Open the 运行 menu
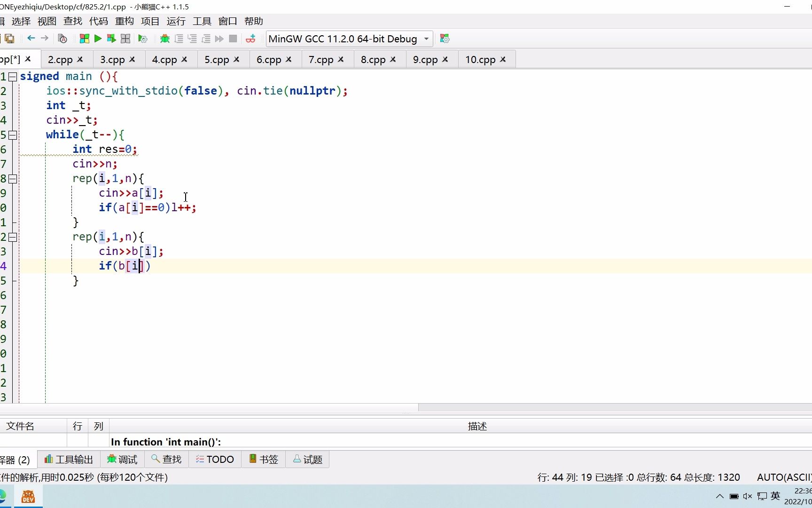 [x=175, y=21]
